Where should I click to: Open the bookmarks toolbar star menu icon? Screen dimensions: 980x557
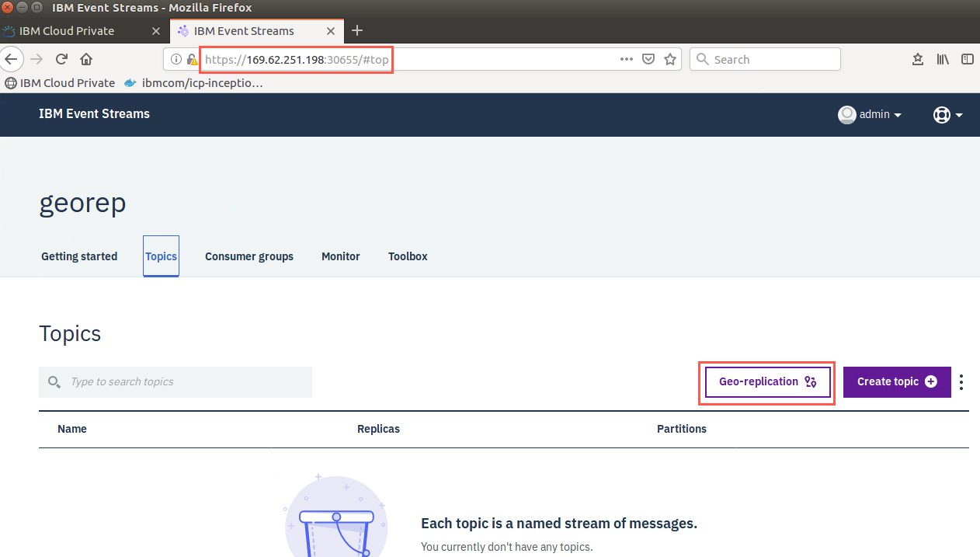918,59
